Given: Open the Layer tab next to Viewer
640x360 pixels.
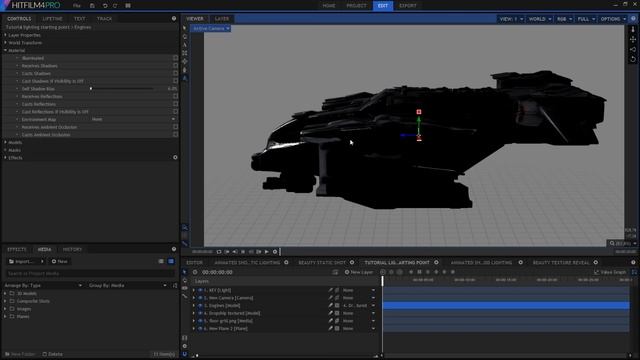Looking at the screenshot, I should pyautogui.click(x=222, y=19).
